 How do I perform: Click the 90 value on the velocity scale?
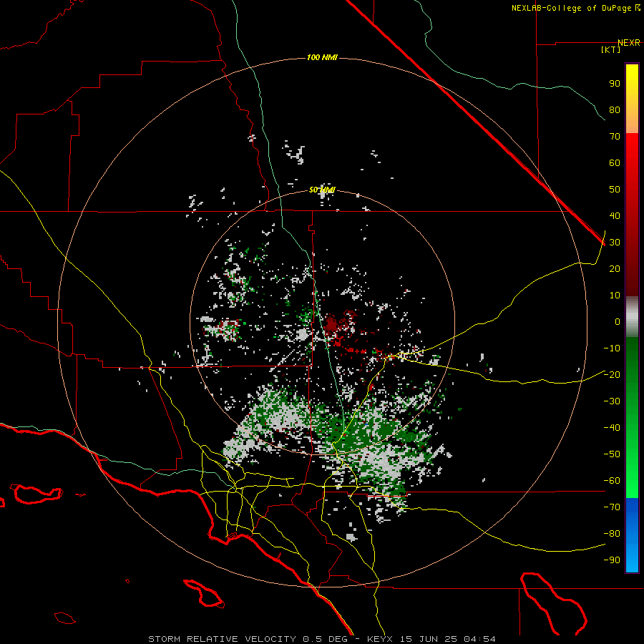point(615,84)
